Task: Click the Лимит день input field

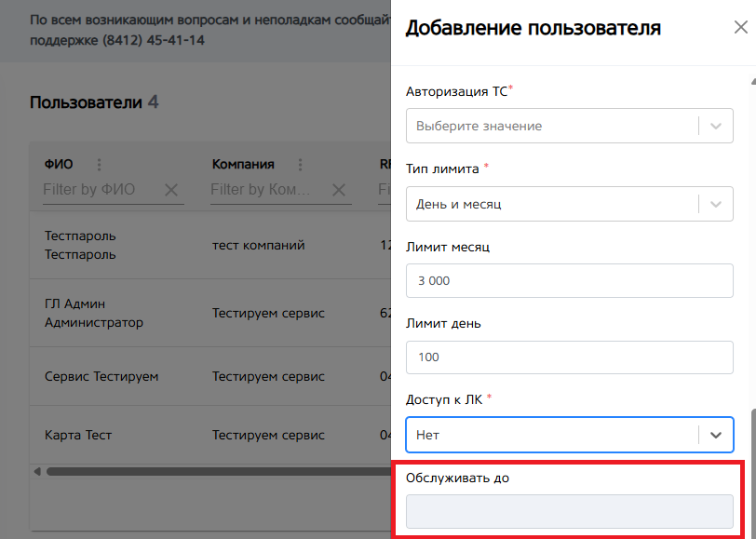Action: click(x=570, y=357)
